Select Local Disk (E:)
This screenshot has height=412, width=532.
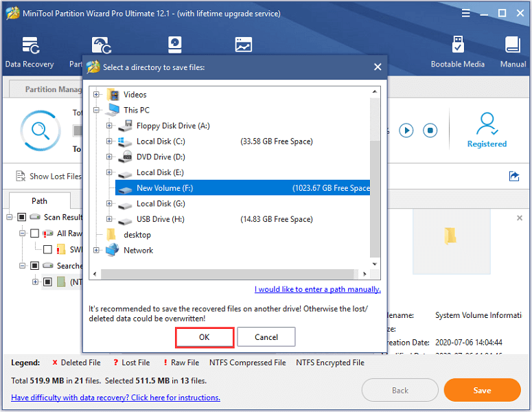tap(160, 173)
